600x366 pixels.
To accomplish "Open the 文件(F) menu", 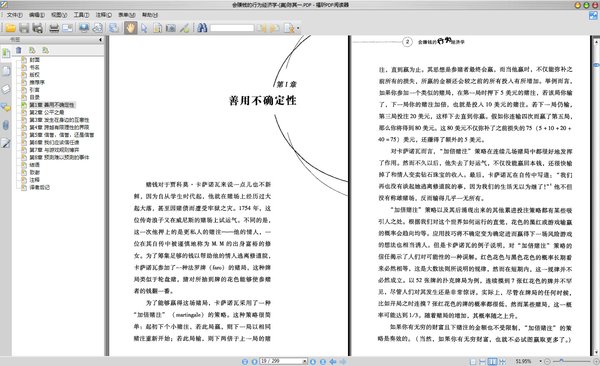I will [x=15, y=15].
